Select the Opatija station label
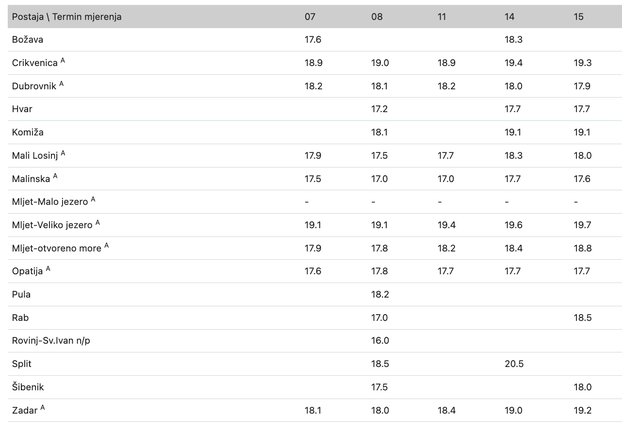 (x=28, y=270)
